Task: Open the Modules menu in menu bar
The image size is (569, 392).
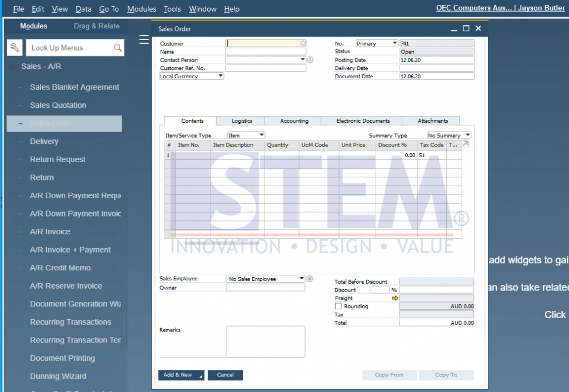Action: pyautogui.click(x=141, y=9)
